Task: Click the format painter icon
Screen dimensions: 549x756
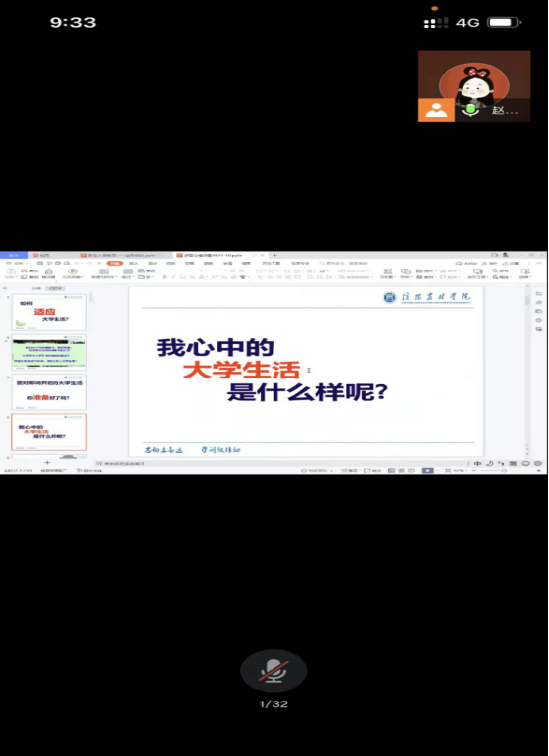Action: pyautogui.click(x=48, y=273)
